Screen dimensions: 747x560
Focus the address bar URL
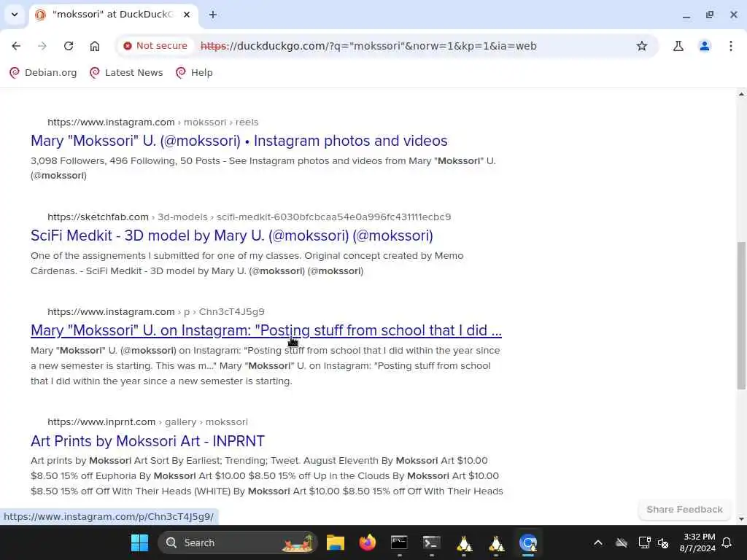click(368, 46)
